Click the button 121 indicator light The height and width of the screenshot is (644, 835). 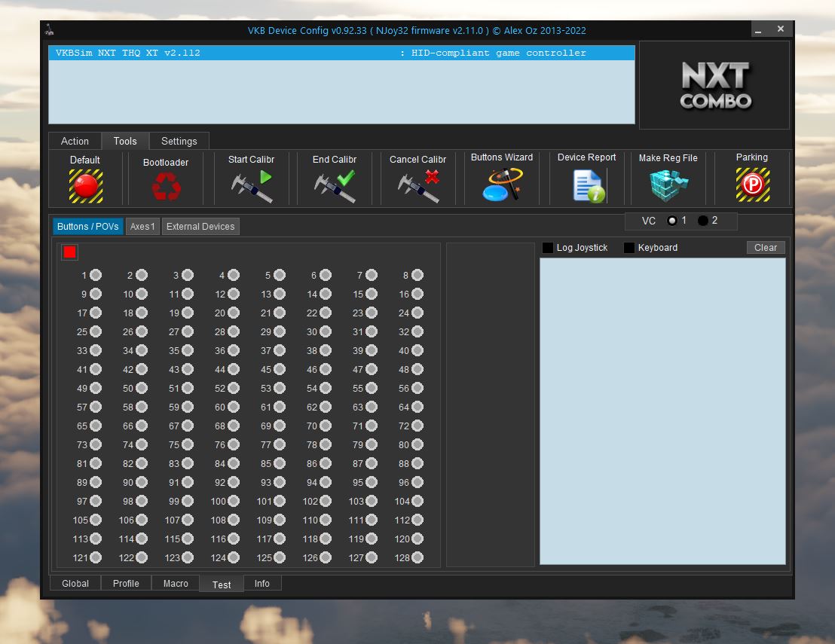pos(96,557)
